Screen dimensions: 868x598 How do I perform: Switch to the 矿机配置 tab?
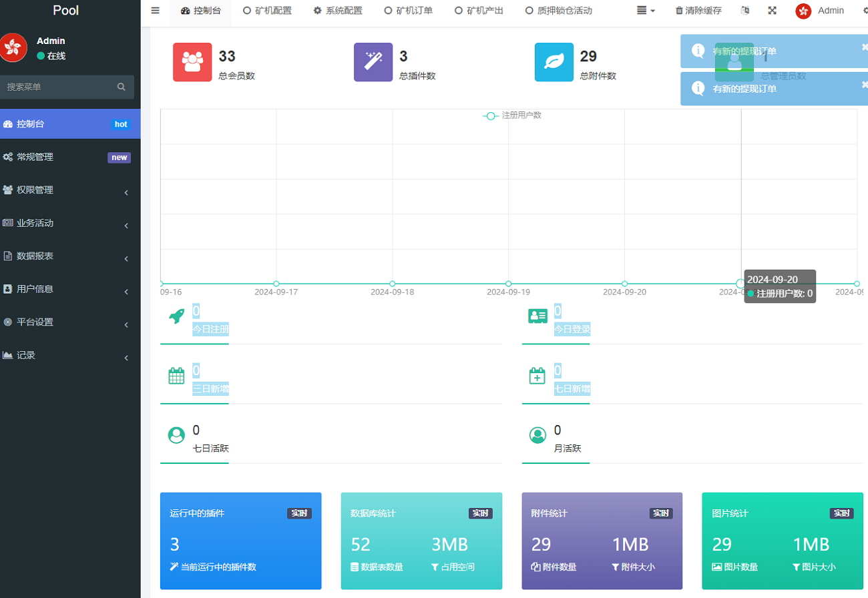(267, 11)
